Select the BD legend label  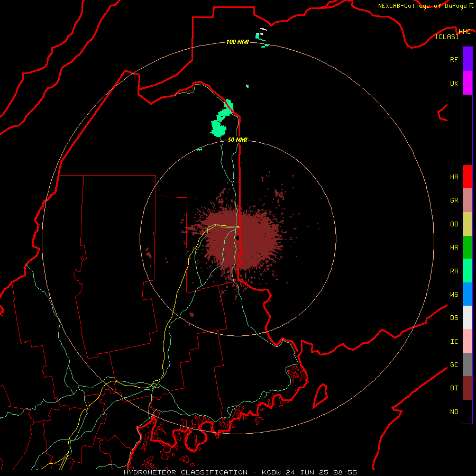[454, 224]
